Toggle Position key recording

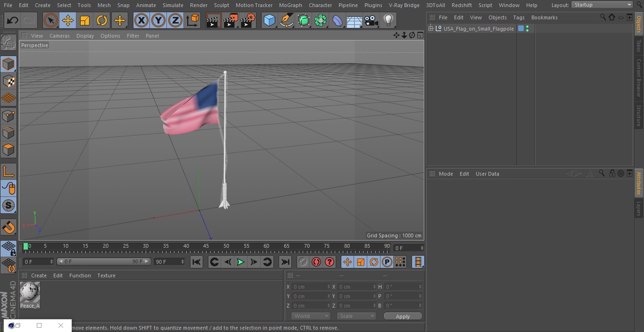[x=347, y=262]
